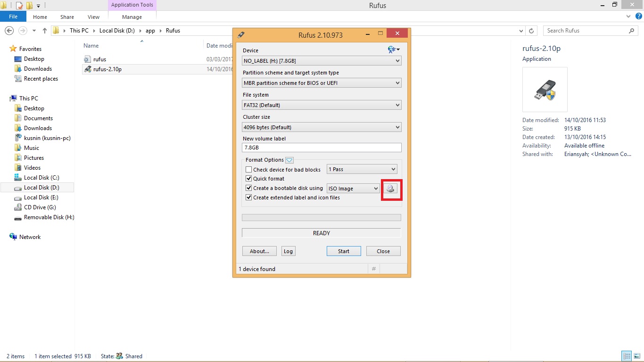Open CD Drive (G:) in navigation pane
Viewport: 644px width, 362px height.
tap(40, 207)
